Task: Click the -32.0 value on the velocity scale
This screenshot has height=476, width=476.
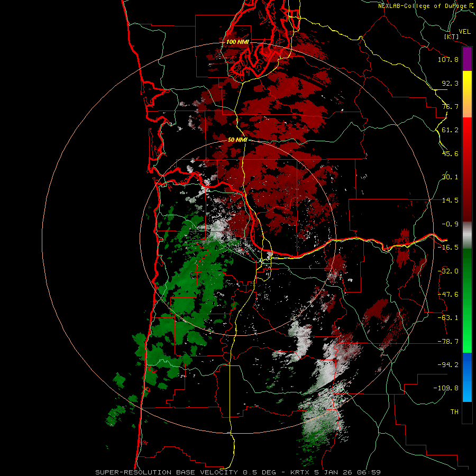Action: click(448, 271)
